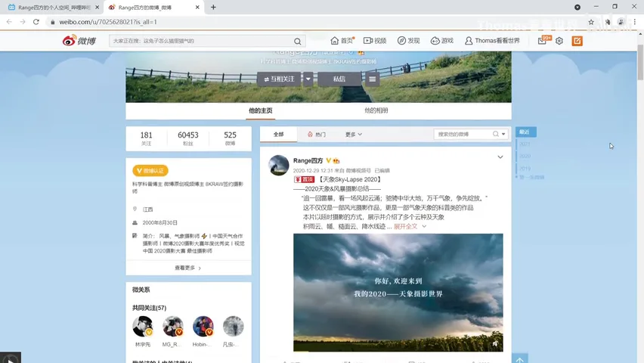Open the 视频 video section
644x363 pixels.
(x=375, y=40)
